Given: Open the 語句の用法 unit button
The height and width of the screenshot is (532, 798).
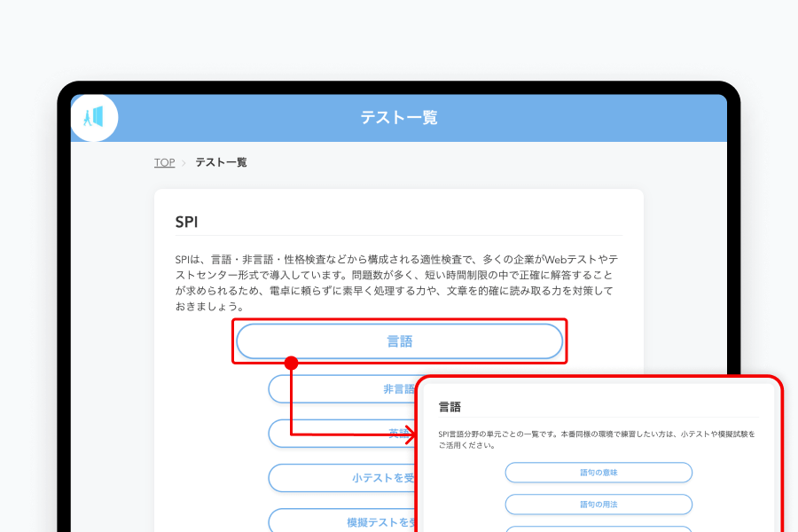Looking at the screenshot, I should coord(598,505).
